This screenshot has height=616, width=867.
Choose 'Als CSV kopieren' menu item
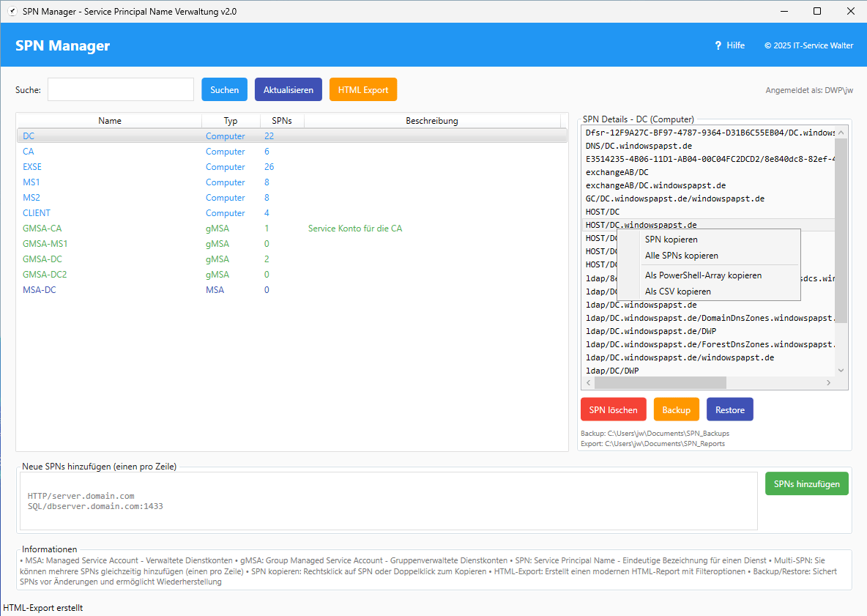pyautogui.click(x=677, y=292)
